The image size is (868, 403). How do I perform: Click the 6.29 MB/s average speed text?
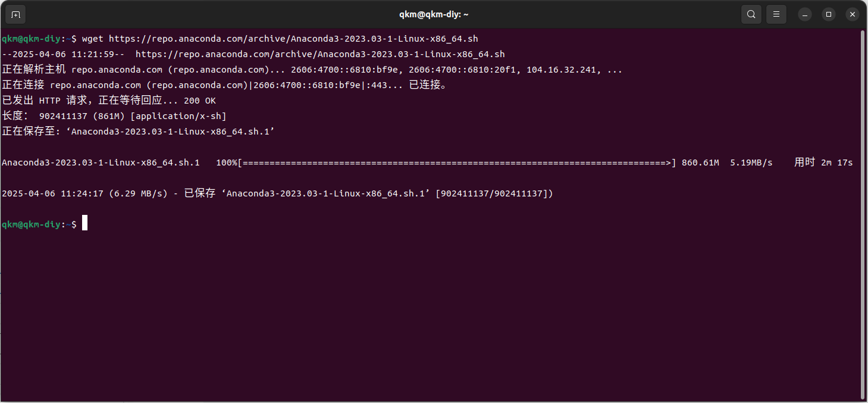pos(139,193)
